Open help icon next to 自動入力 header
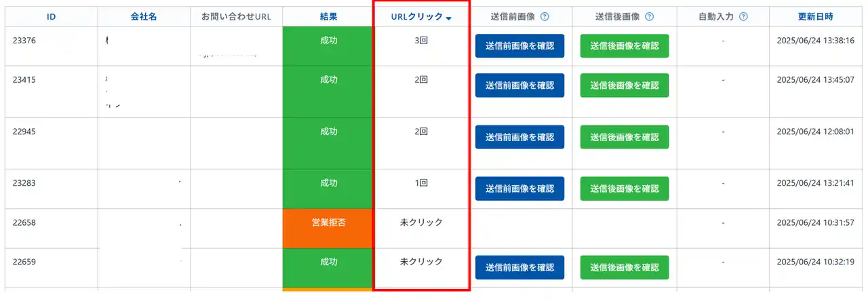 pyautogui.click(x=744, y=17)
